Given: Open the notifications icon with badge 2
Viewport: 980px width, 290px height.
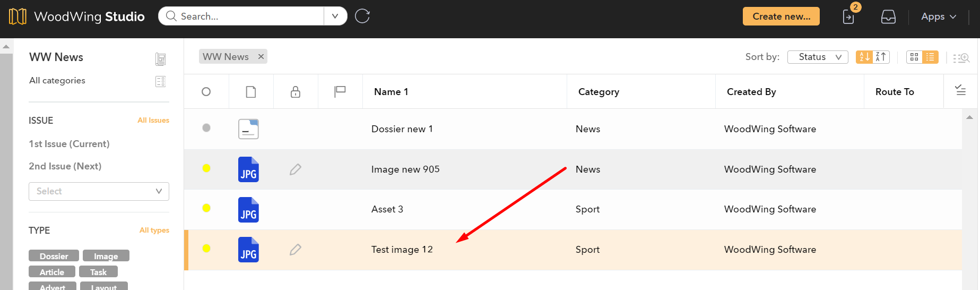Looking at the screenshot, I should click(x=848, y=17).
